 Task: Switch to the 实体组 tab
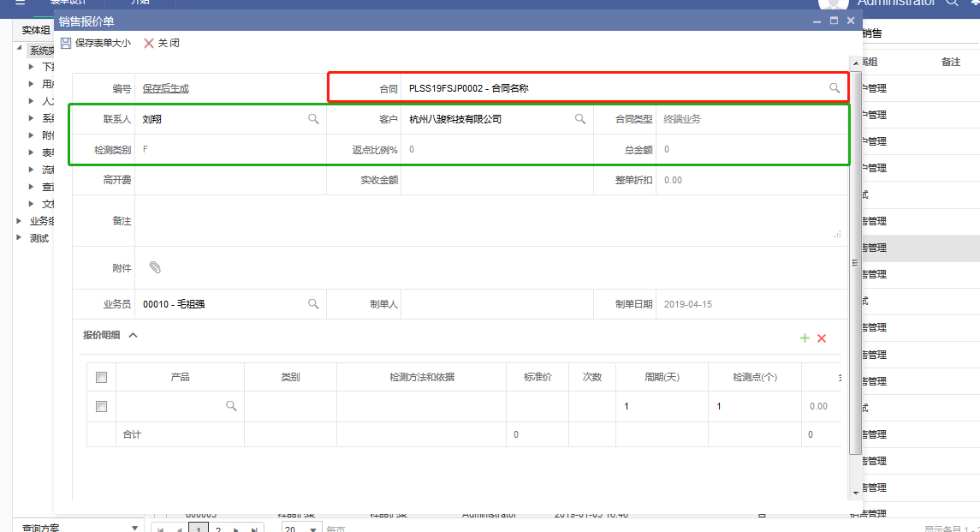pos(36,31)
